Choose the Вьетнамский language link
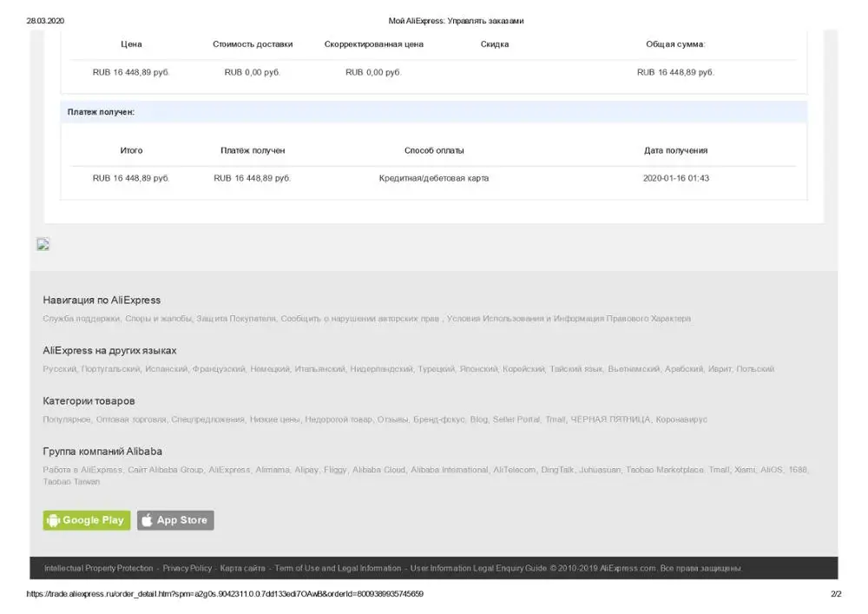This screenshot has width=868, height=614. tap(634, 369)
